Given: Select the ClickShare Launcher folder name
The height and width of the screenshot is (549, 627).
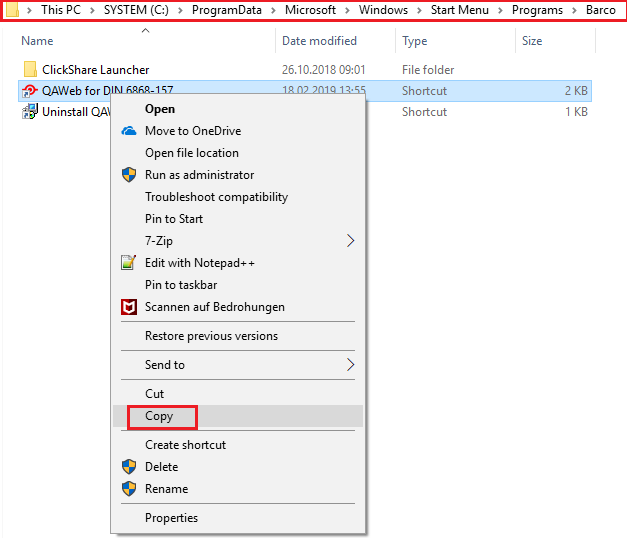Looking at the screenshot, I should tap(96, 70).
